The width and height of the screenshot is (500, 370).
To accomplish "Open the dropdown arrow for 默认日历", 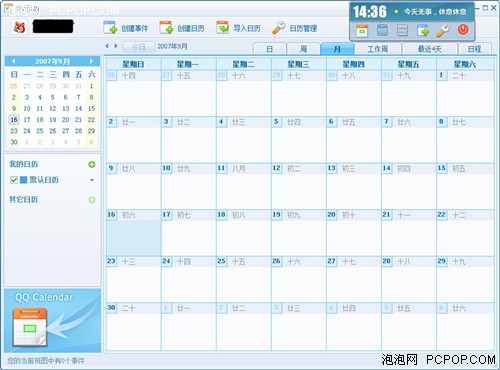I will pyautogui.click(x=92, y=180).
